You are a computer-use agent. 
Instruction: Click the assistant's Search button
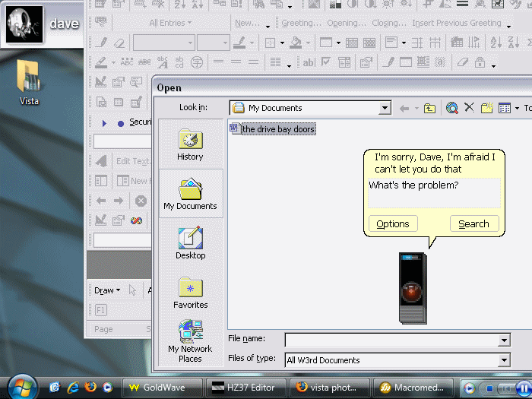coord(474,223)
